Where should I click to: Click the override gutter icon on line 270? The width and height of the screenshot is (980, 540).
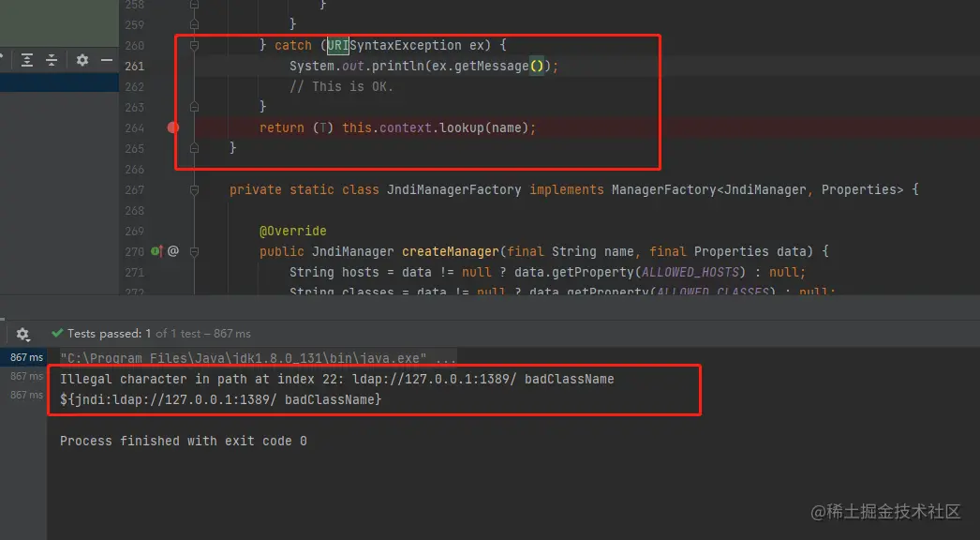(x=156, y=251)
